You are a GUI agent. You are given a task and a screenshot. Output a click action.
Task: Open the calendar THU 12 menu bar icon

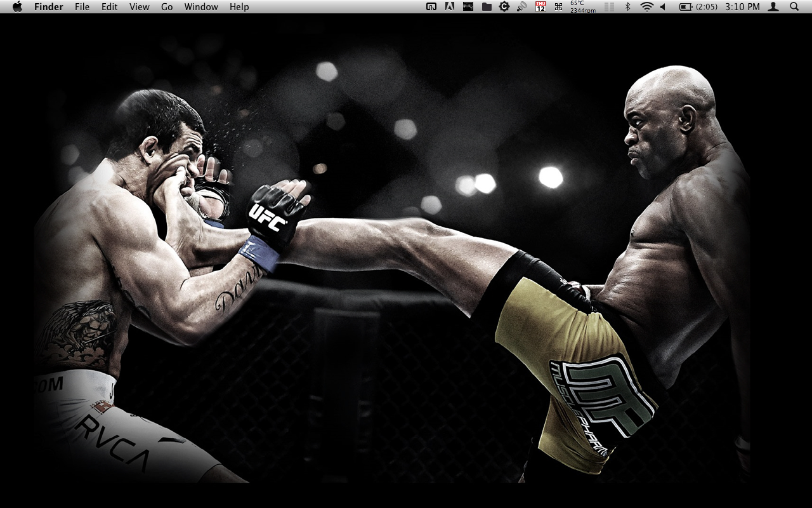(540, 7)
